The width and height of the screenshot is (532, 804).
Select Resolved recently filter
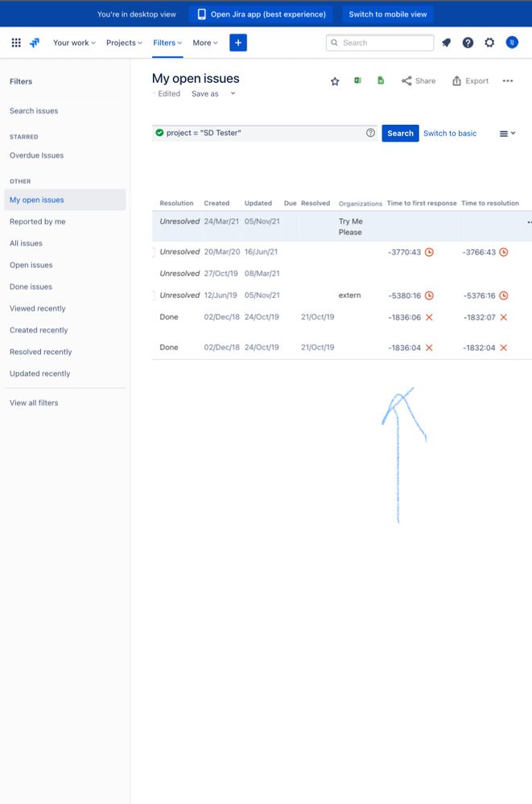(x=40, y=352)
